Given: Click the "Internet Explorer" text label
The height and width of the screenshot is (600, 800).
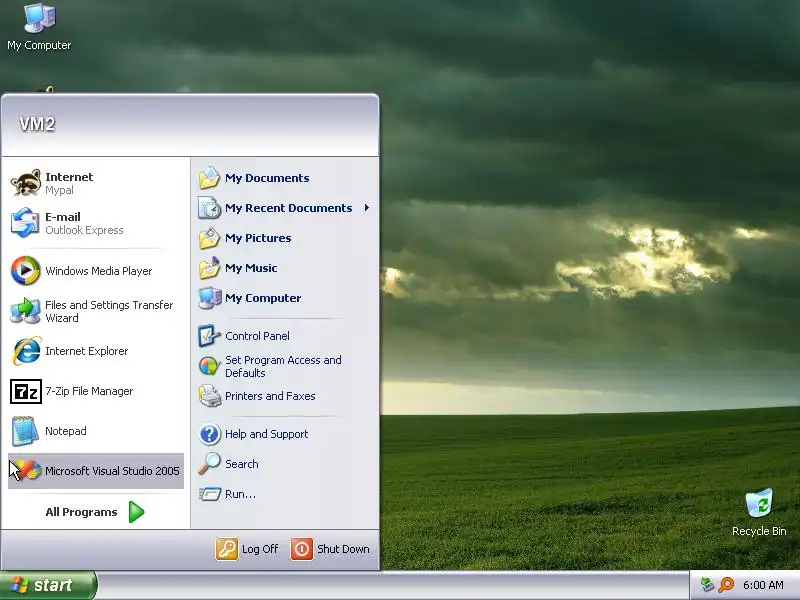Looking at the screenshot, I should (x=86, y=352).
